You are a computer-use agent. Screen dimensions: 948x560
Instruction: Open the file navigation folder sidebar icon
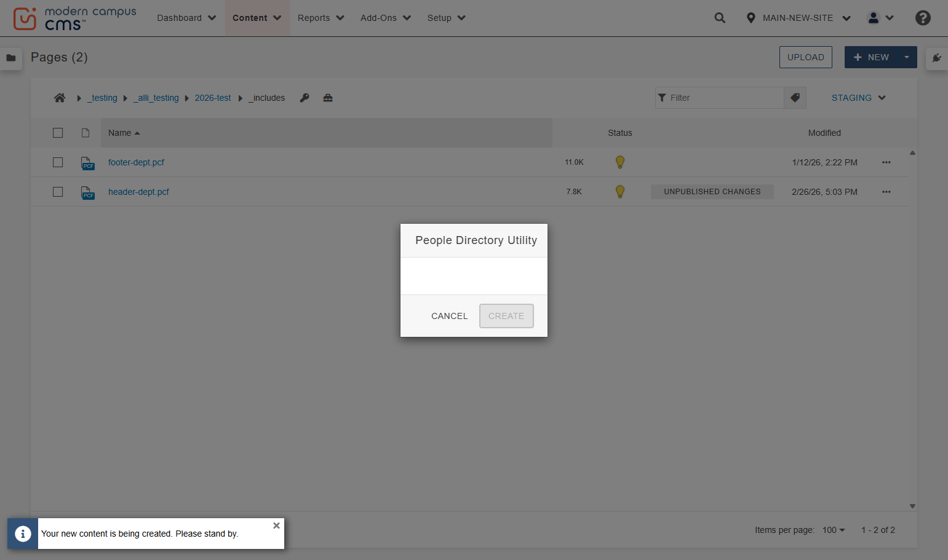[x=11, y=58]
